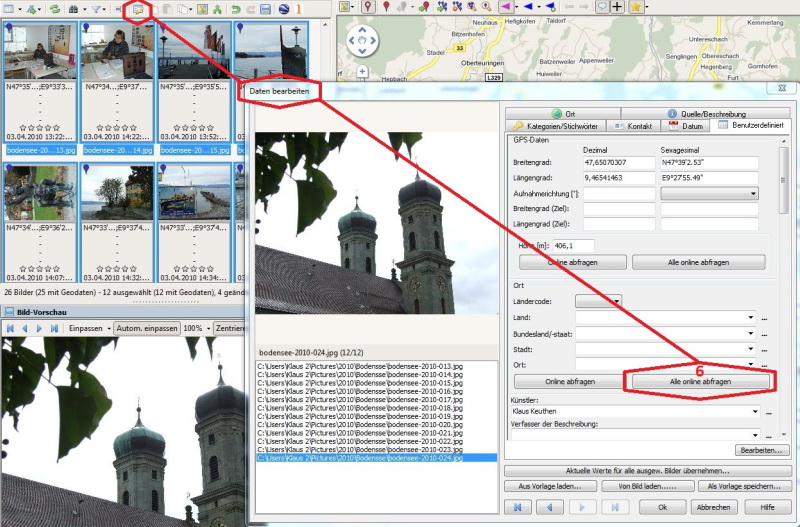Open the Datum tab
Screen dimensions: 800x527
[685, 126]
